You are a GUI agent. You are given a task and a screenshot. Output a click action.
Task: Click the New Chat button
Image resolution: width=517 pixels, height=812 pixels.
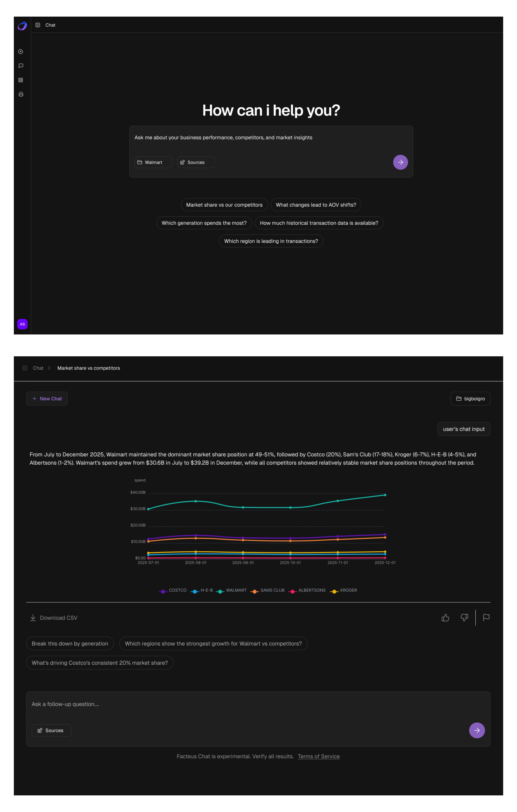[47, 399]
